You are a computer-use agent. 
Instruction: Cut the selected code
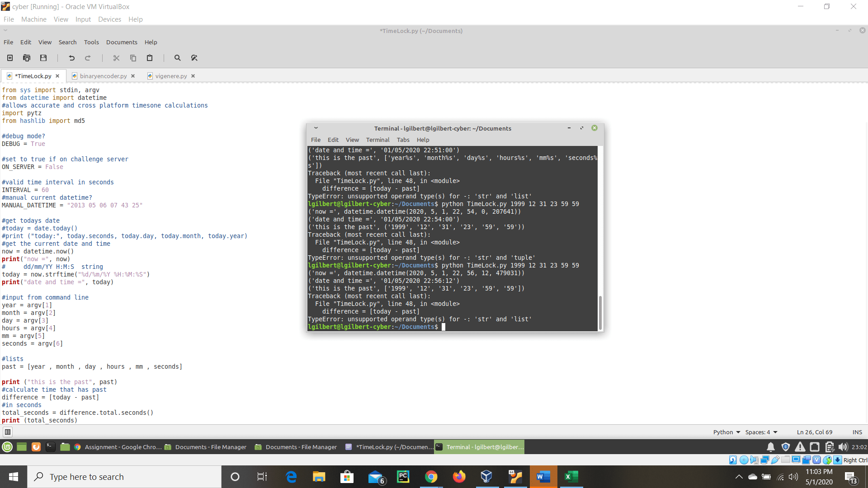coord(116,58)
